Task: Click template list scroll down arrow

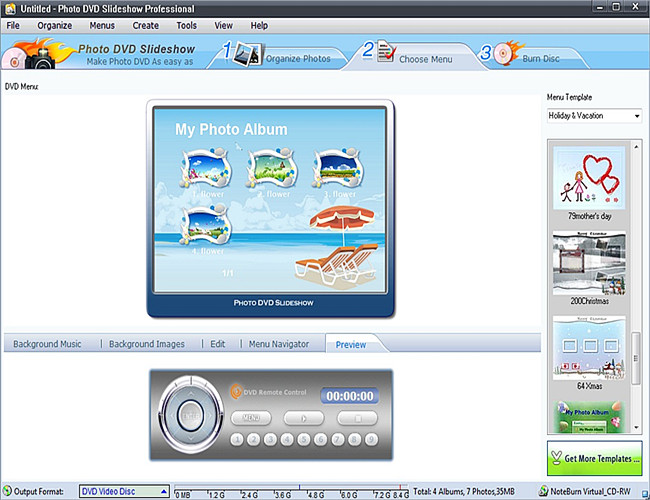Action: tap(636, 427)
